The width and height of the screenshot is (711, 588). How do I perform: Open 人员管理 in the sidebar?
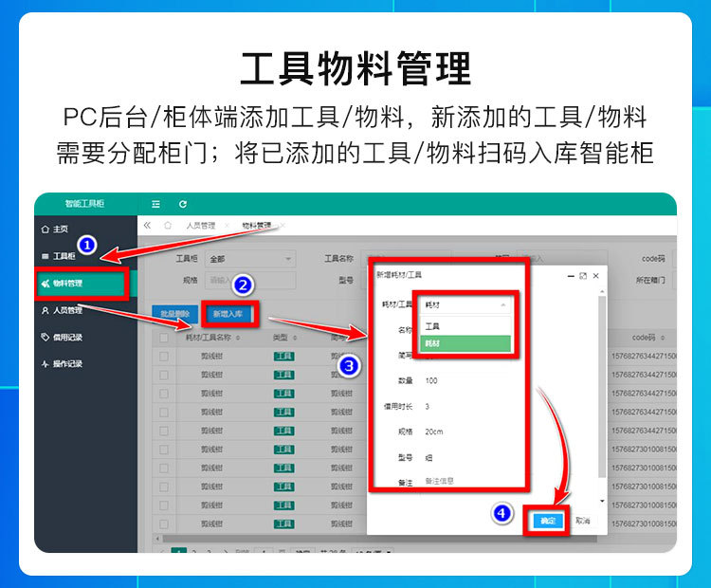[x=63, y=310]
